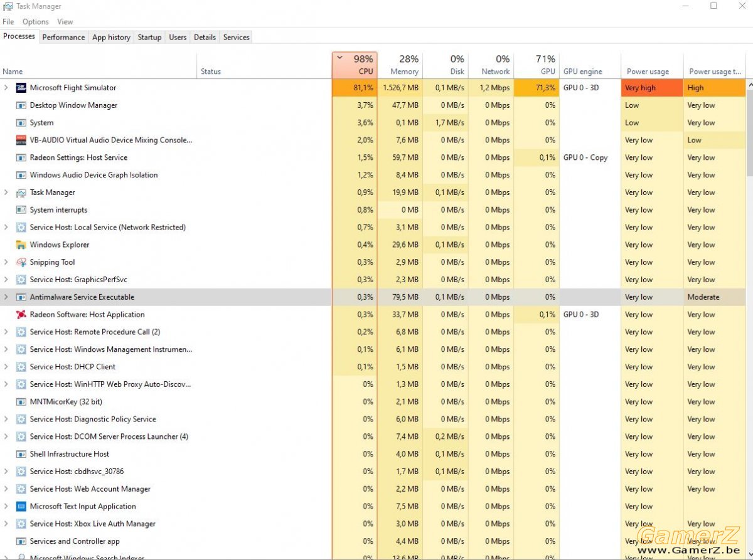Sort processes by the Network column
753x560 pixels.
click(491, 65)
